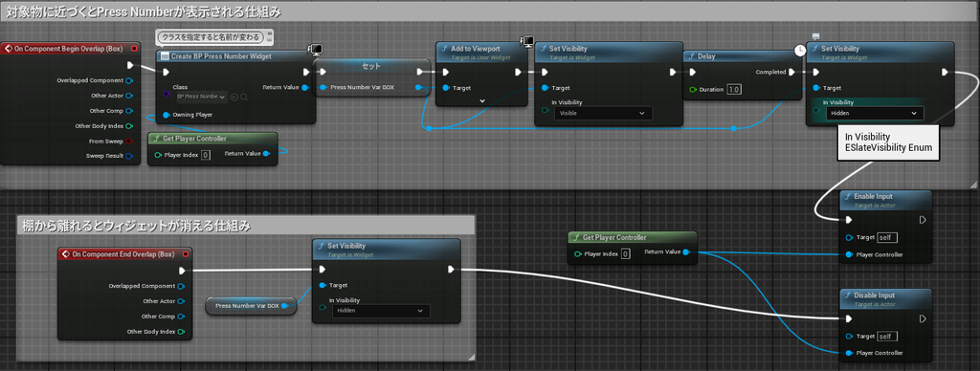
Task: Open the Visible dropdown in Set Visibility node
Action: (x=602, y=113)
